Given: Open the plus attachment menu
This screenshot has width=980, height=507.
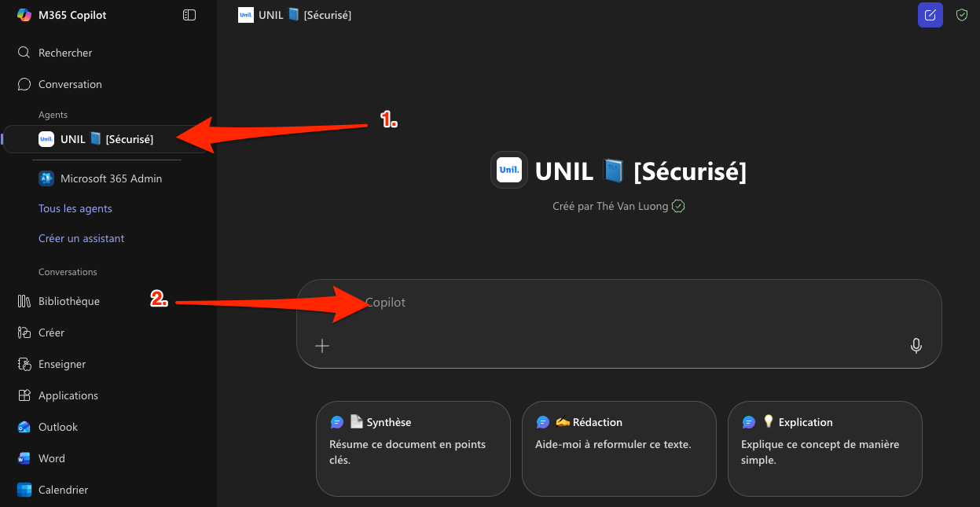Looking at the screenshot, I should [x=321, y=346].
